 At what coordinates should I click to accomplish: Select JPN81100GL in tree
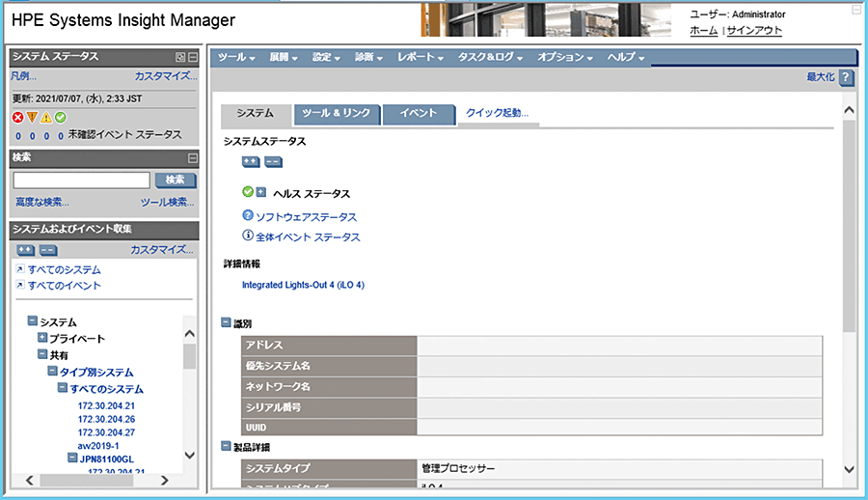pyautogui.click(x=107, y=459)
